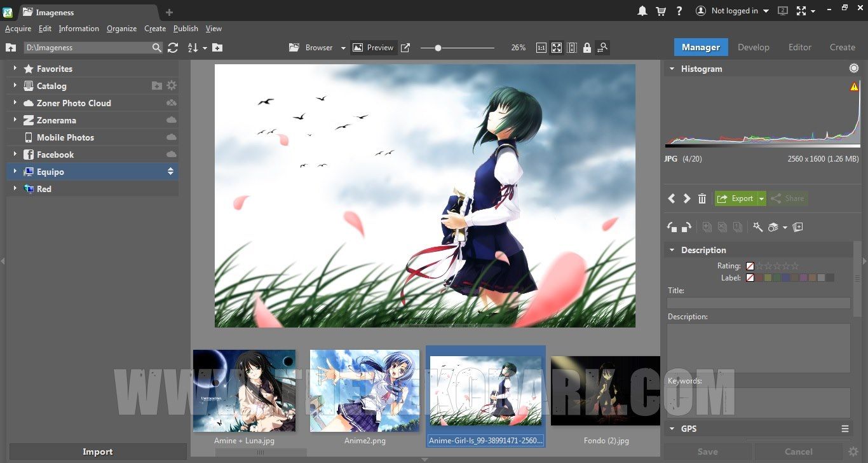Click the Zoner Photo Cloud status icon
The width and height of the screenshot is (868, 463).
(x=172, y=103)
